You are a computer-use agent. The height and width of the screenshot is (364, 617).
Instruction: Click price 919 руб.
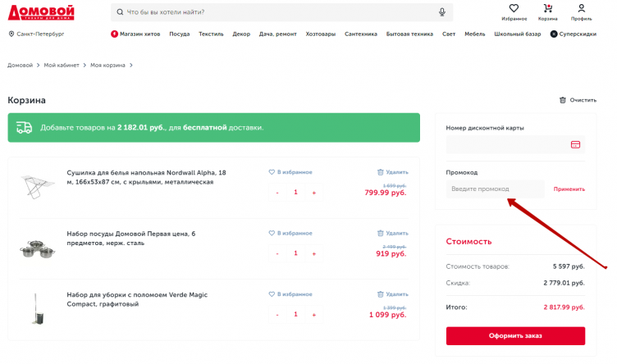[x=391, y=253]
